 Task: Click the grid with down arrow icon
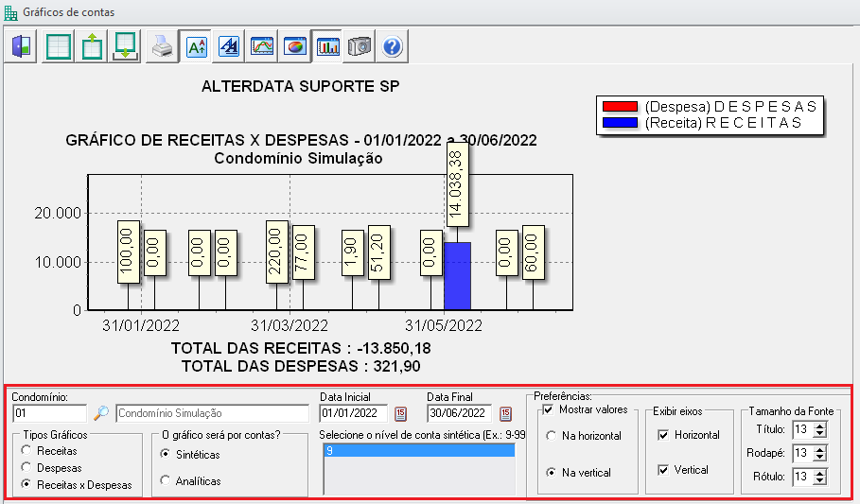click(125, 46)
